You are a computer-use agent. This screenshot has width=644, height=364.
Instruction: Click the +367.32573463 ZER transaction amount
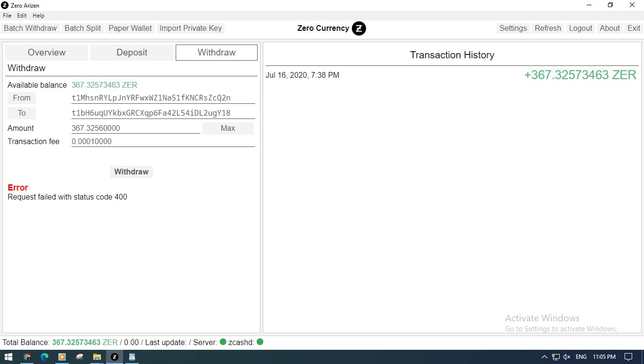(580, 75)
